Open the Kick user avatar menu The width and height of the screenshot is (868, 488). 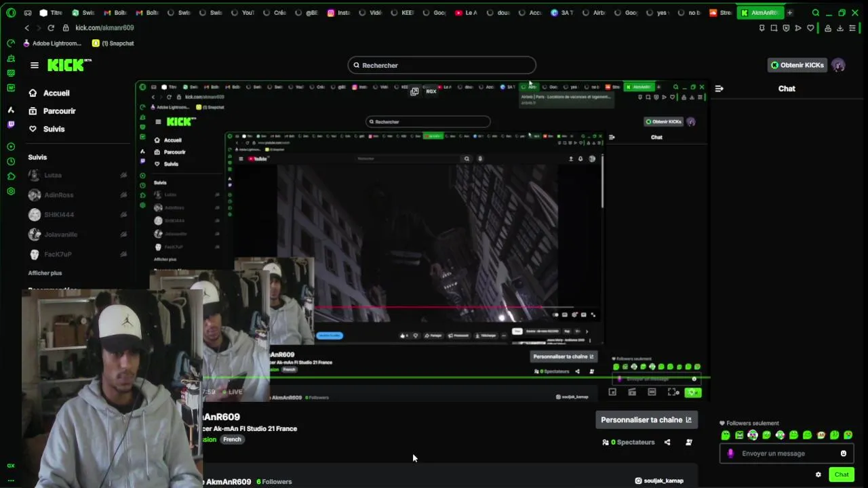tap(839, 65)
